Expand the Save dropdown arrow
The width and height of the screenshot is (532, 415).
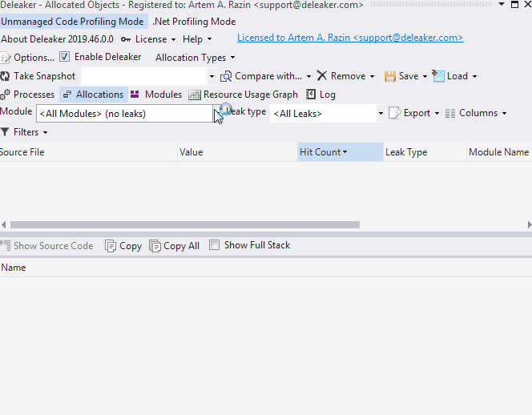(x=425, y=76)
